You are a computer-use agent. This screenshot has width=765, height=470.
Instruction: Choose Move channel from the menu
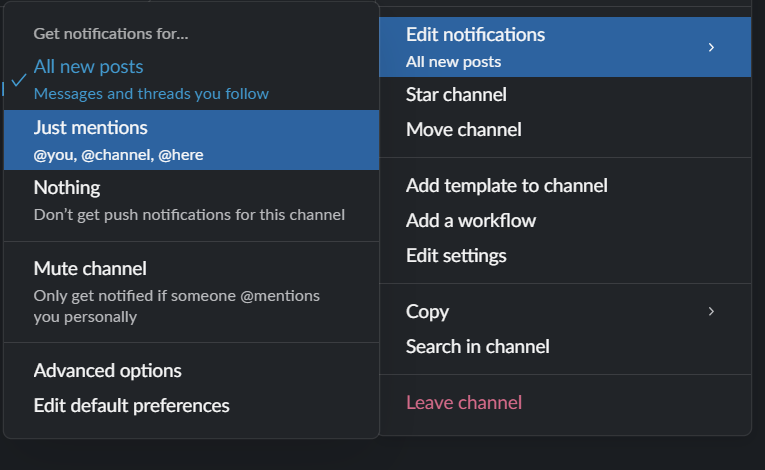tap(463, 130)
